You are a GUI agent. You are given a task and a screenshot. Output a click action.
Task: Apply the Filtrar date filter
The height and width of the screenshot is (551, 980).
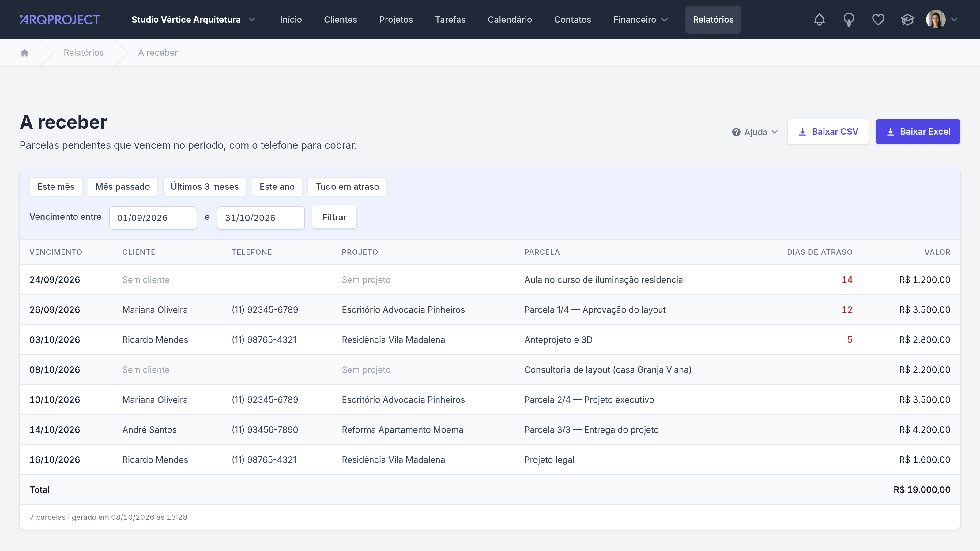click(x=334, y=217)
